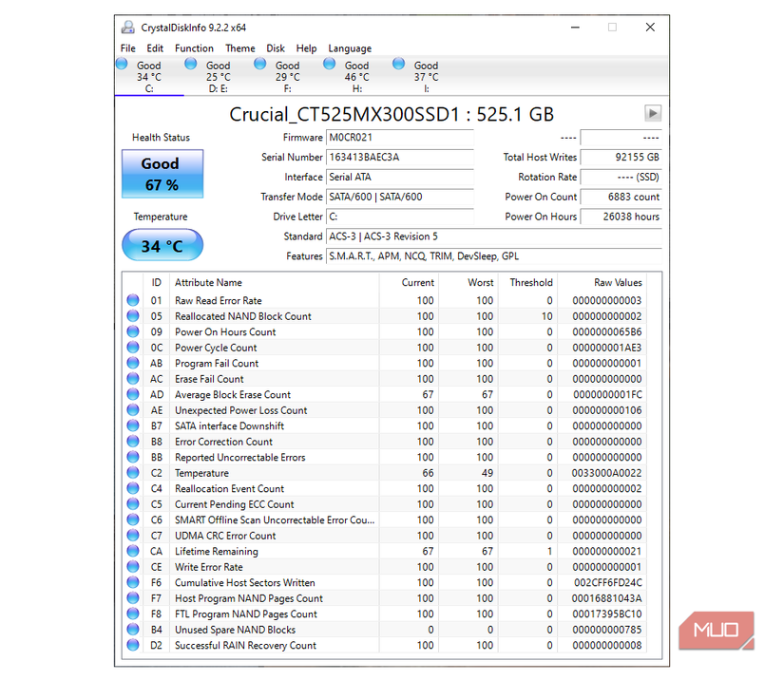The image size is (784, 680).
Task: Click the Interface field Serial ATA
Action: (399, 177)
